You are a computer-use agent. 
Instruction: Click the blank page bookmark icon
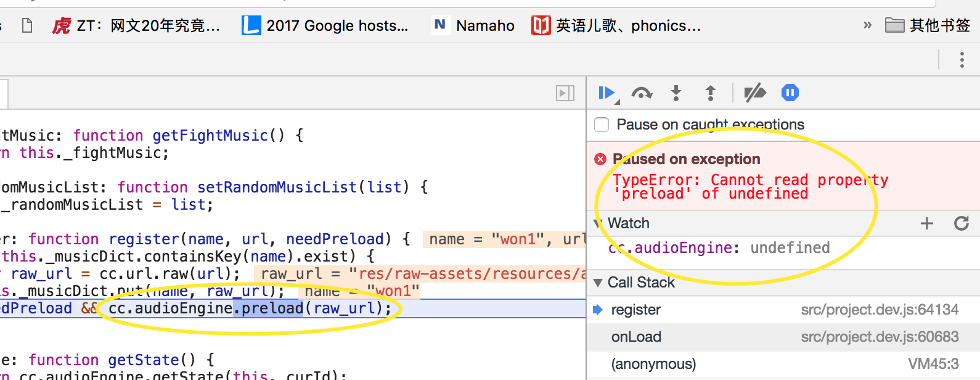tap(27, 25)
